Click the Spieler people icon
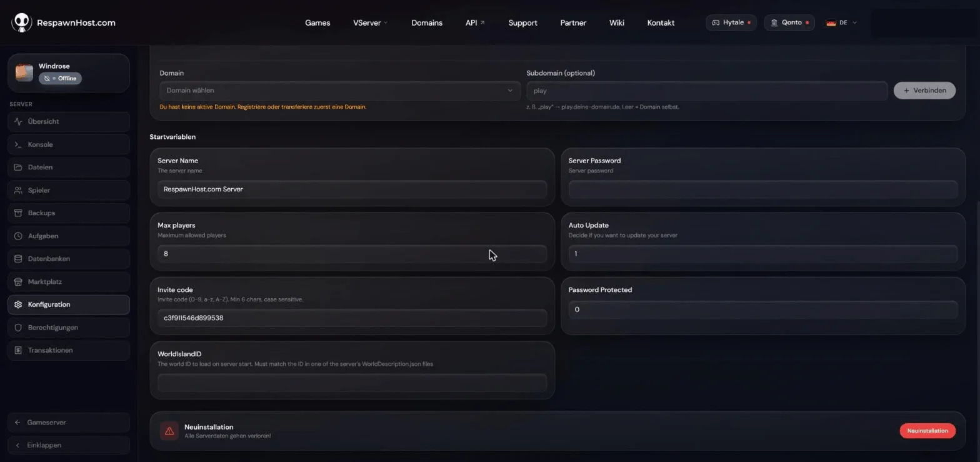The width and height of the screenshot is (980, 462). 18,190
